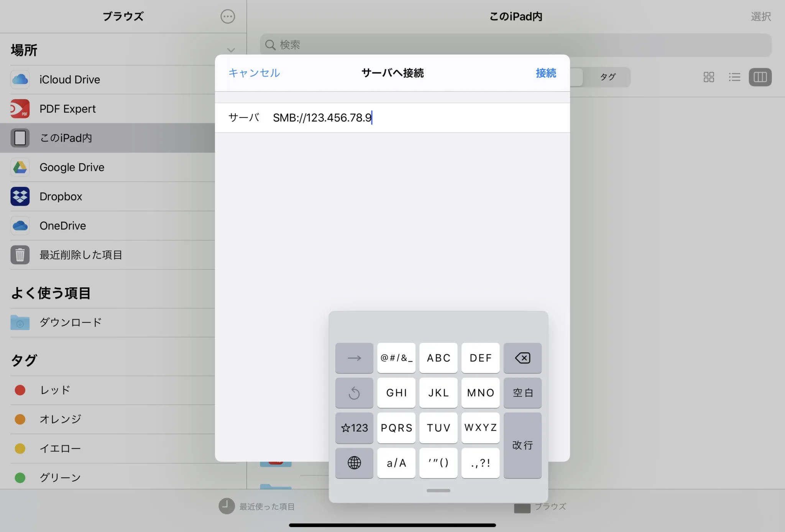Select the column view icon
785x532 pixels.
(x=760, y=77)
